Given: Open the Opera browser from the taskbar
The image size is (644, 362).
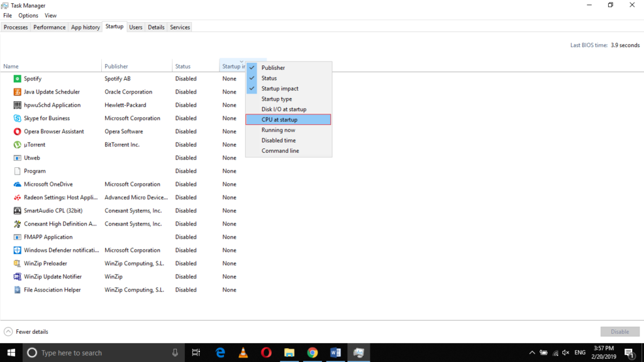Looking at the screenshot, I should (266, 353).
